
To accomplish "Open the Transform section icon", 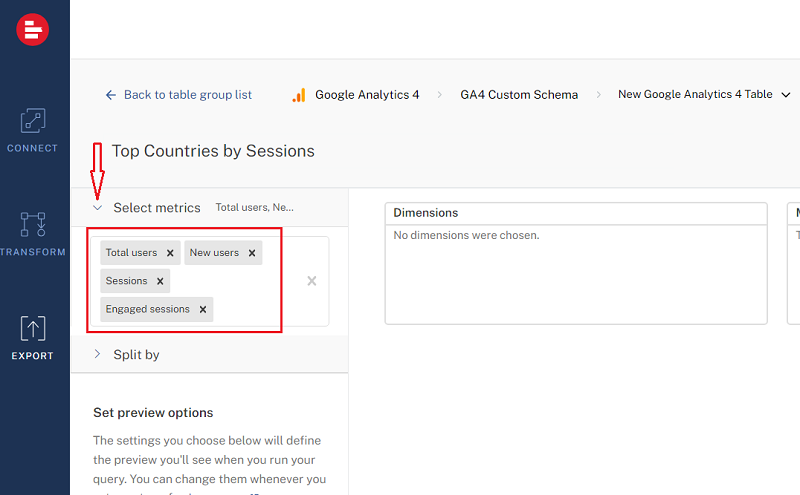I will point(33,225).
